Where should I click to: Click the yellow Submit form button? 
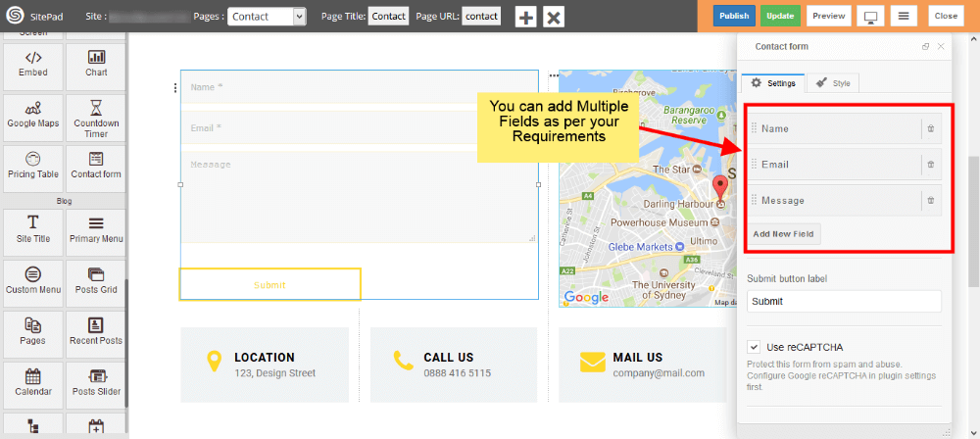click(270, 285)
